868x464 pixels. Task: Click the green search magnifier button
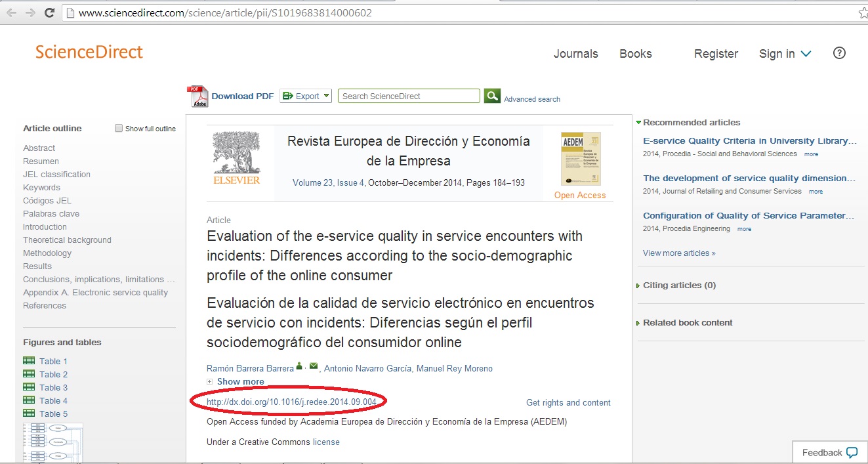[x=492, y=96]
